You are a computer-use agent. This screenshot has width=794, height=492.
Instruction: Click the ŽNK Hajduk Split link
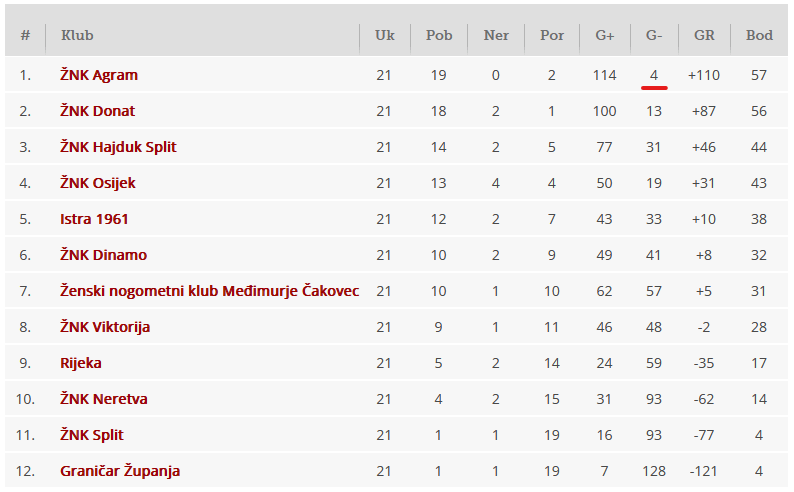tap(118, 147)
